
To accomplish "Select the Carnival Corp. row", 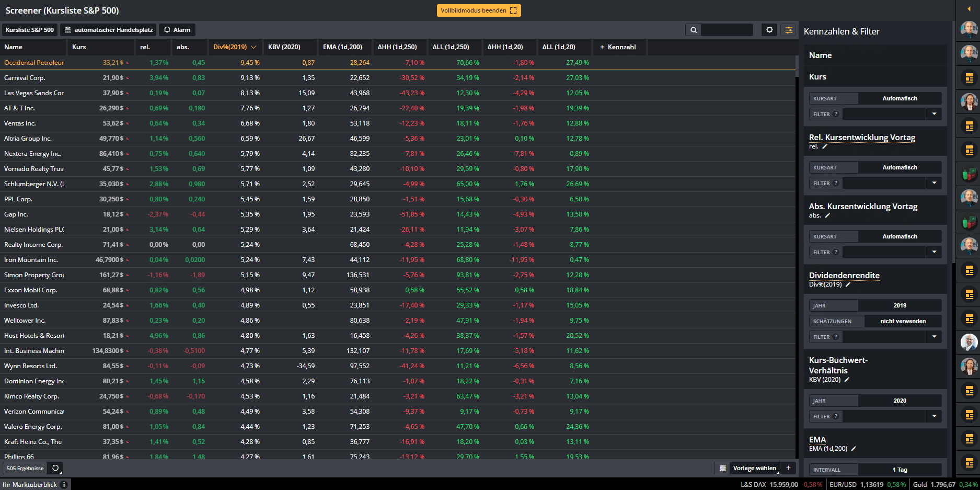I will click(x=397, y=78).
